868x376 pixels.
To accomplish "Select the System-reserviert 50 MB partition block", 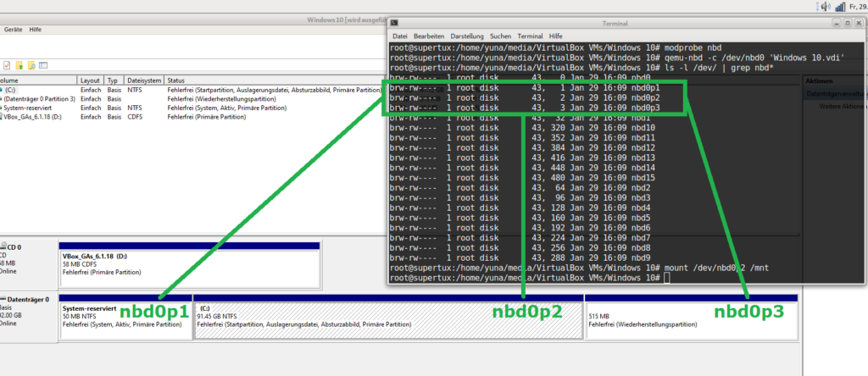I will (x=125, y=318).
